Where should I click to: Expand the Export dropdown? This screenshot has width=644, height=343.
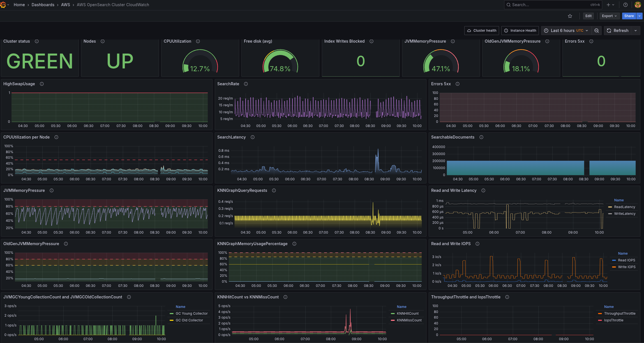click(x=609, y=16)
